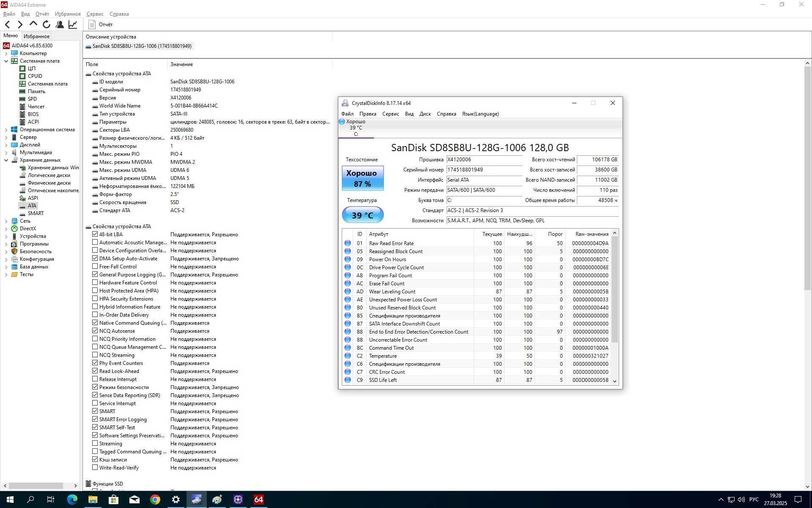The width and height of the screenshot is (812, 508).
Task: Select the Чипсет tree item
Action: pos(36,107)
